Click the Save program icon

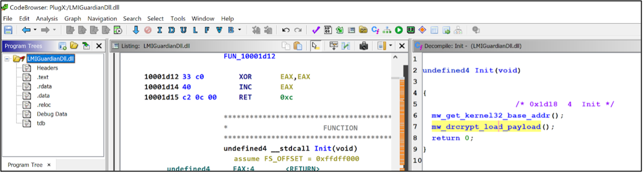tap(8, 30)
